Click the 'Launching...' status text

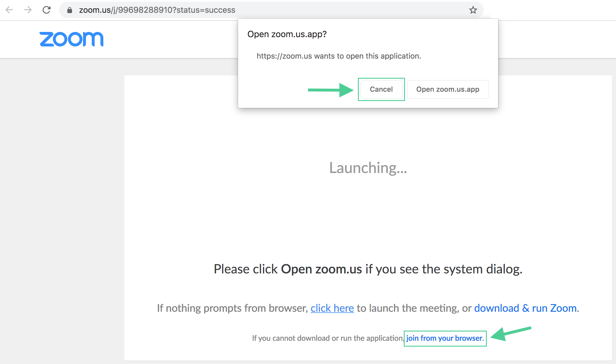pyautogui.click(x=368, y=168)
